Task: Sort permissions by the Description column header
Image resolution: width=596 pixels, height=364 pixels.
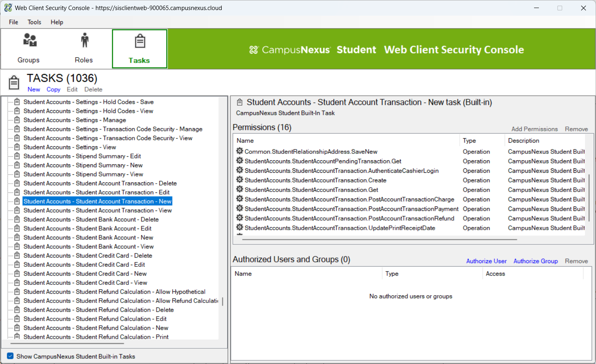Action: point(545,141)
